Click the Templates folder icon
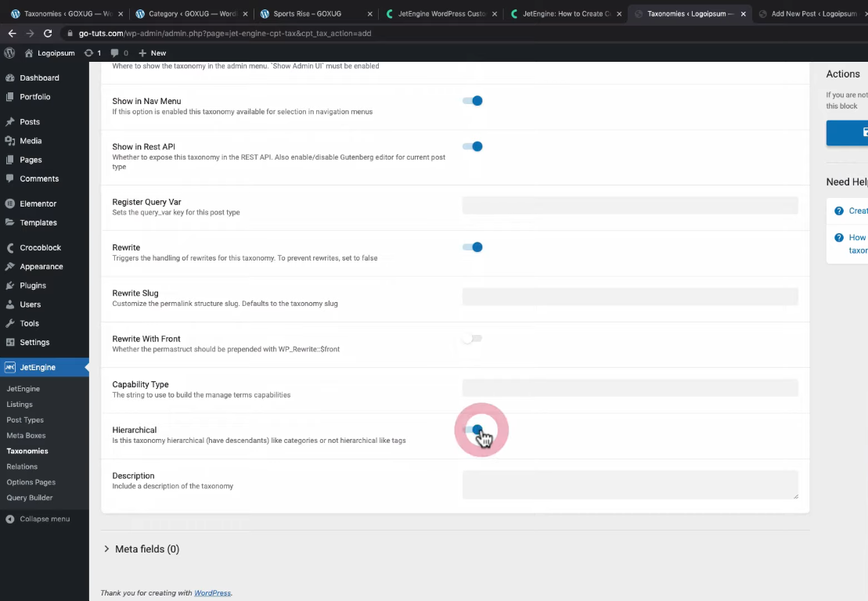Screen dimensions: 868x601 tap(10, 222)
